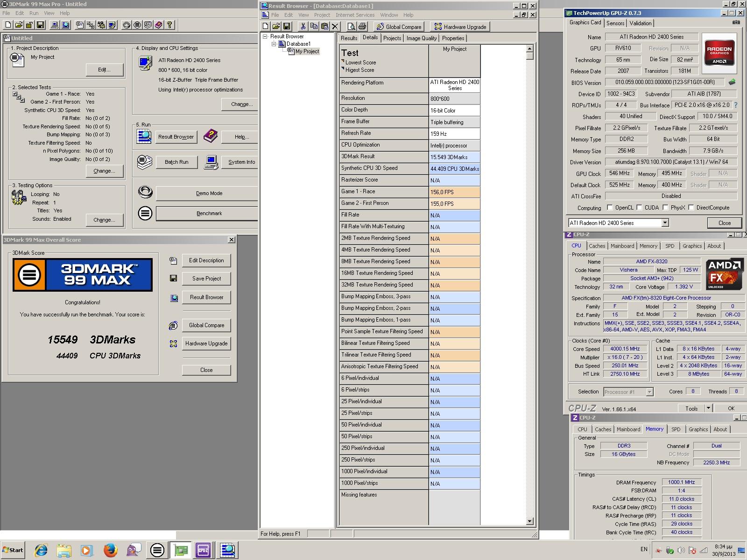Viewport: 747px width, 560px height.
Task: Close the 3DMark 99 Max Overall Score dialog
Action: [x=231, y=240]
